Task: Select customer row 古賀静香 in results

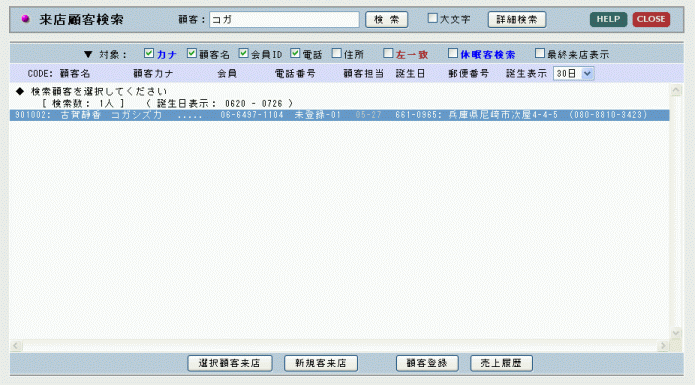Action: [340, 115]
